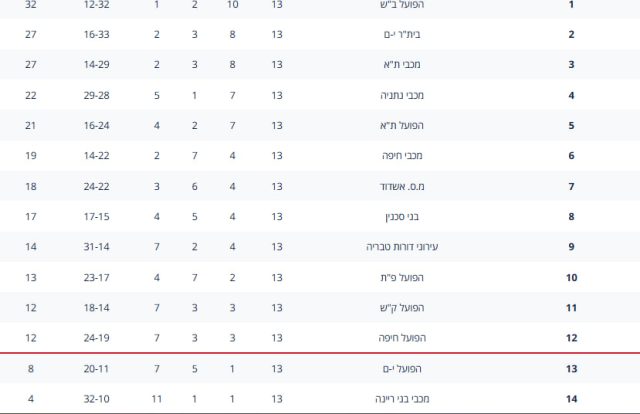
Task: Click rank number 1 in the standings
Action: coord(571,5)
